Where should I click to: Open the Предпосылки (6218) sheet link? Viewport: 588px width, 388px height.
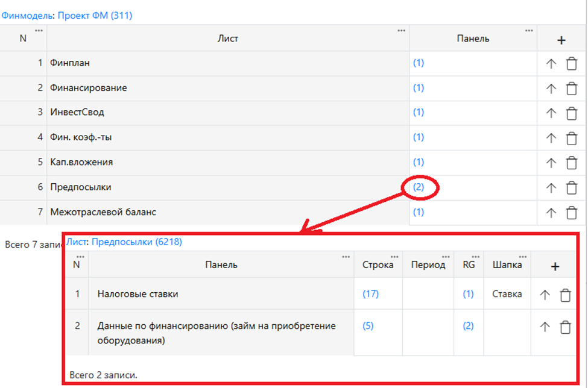click(136, 242)
